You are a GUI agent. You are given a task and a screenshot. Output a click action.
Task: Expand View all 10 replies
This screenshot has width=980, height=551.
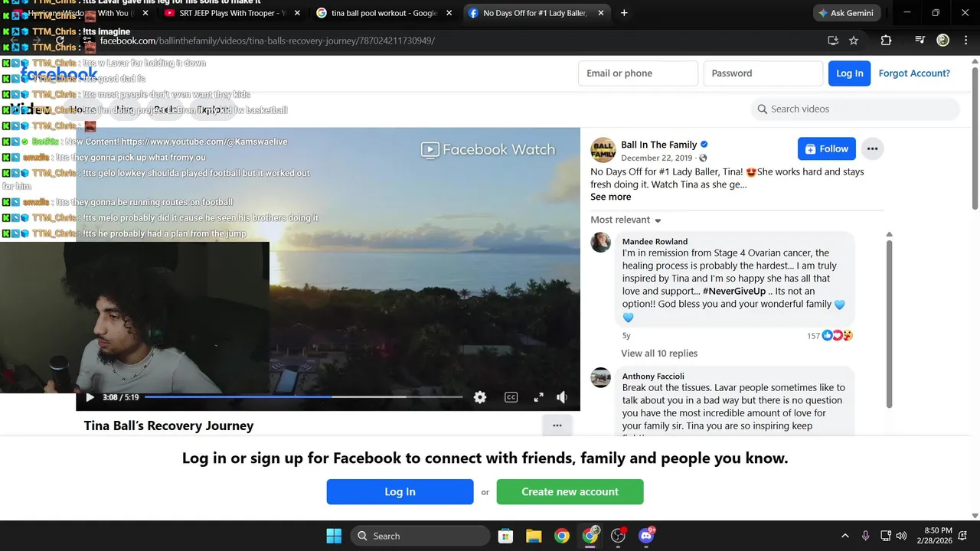[659, 354]
